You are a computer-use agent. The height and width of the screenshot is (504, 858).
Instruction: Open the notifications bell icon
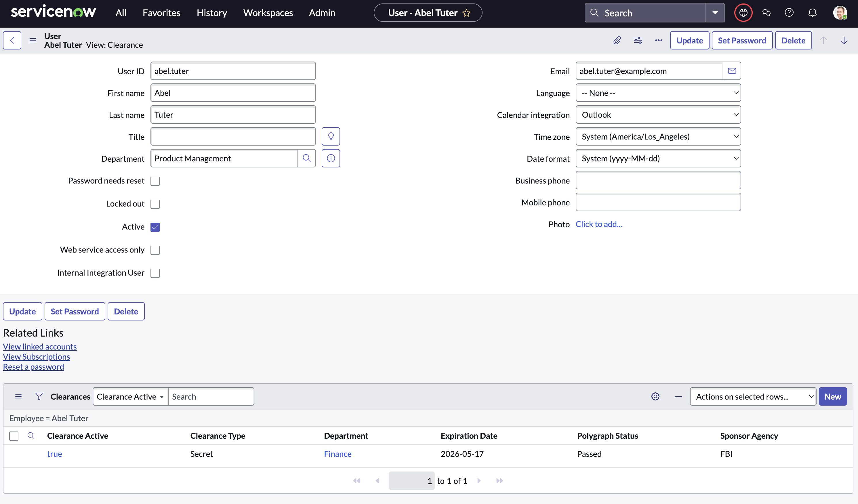pos(812,13)
